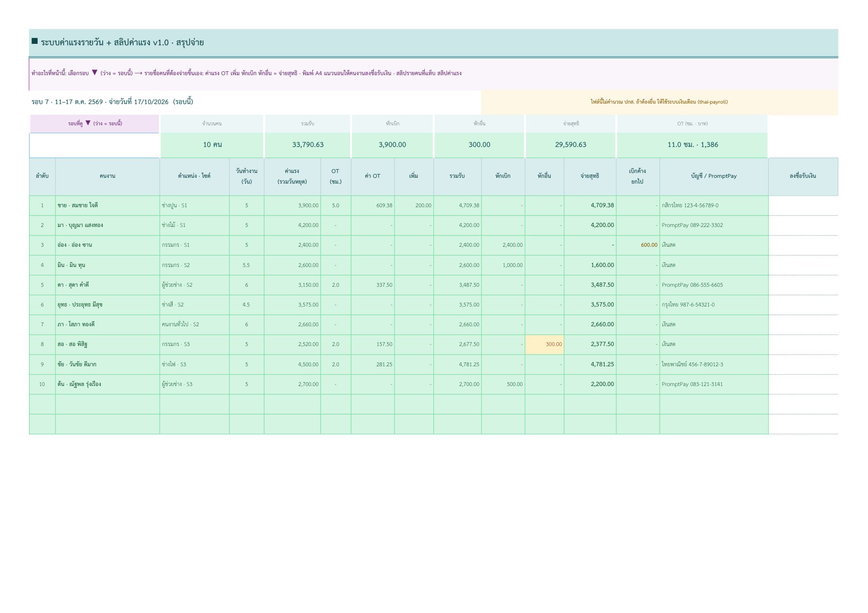Screen dimensions: 868x613
Task: Click column header บัญชี / PromptPay
Action: pos(714,176)
